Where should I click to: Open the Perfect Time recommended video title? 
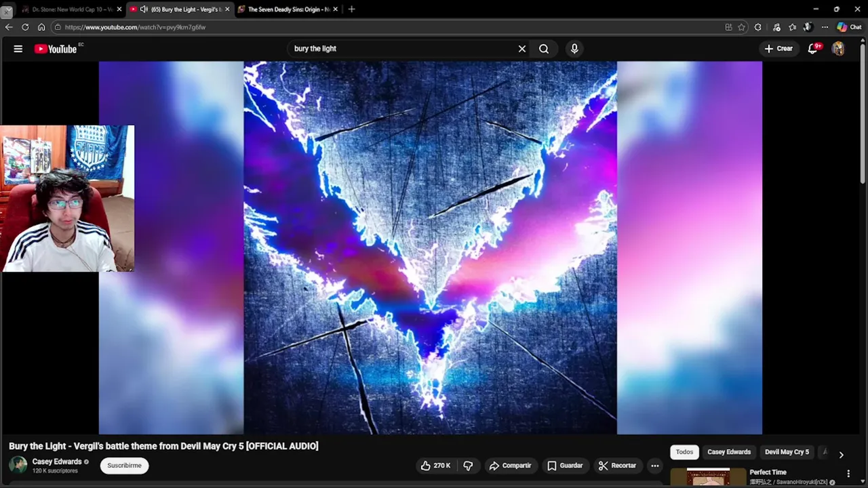tap(768, 472)
